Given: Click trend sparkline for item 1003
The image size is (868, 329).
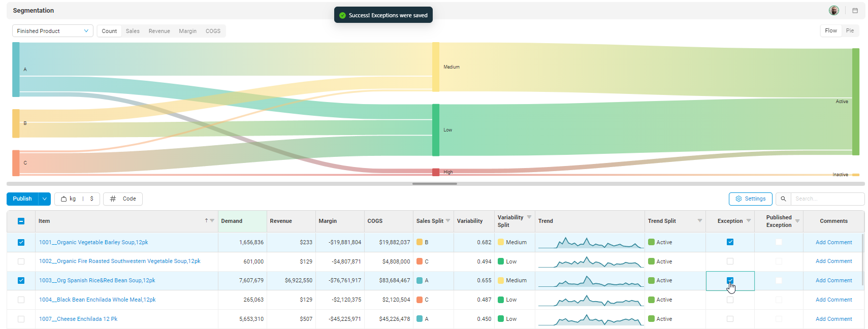Looking at the screenshot, I should 591,281.
